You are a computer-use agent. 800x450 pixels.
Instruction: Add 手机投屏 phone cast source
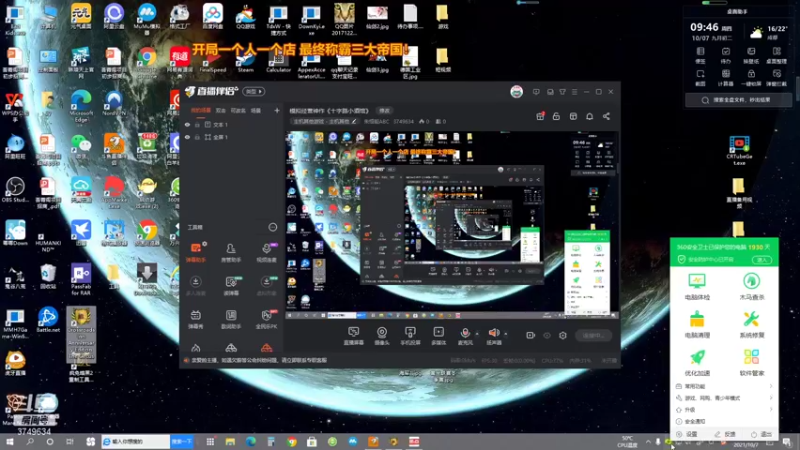[x=410, y=336]
